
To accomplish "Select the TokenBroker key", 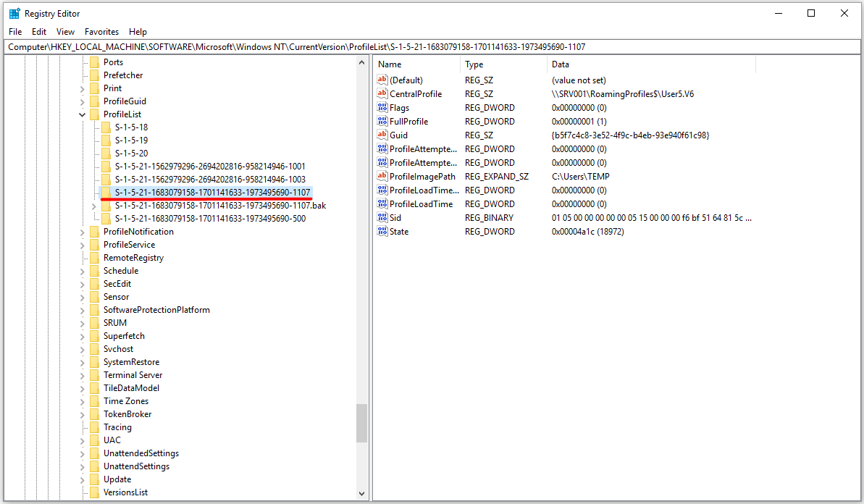I will (127, 414).
